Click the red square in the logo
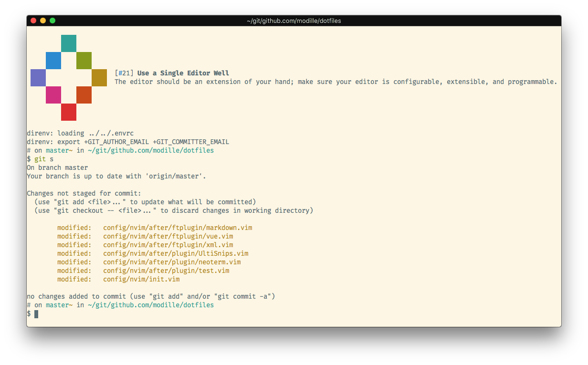 [69, 112]
